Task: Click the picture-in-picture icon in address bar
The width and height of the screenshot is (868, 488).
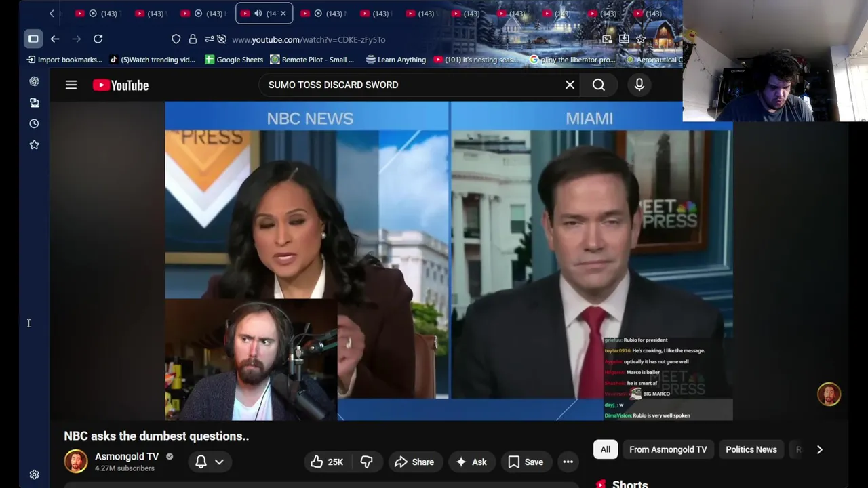Action: (607, 39)
